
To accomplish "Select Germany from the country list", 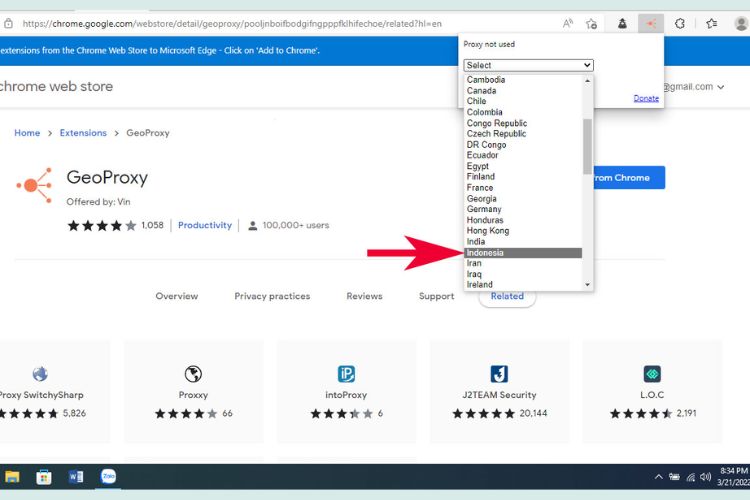I will click(523, 209).
